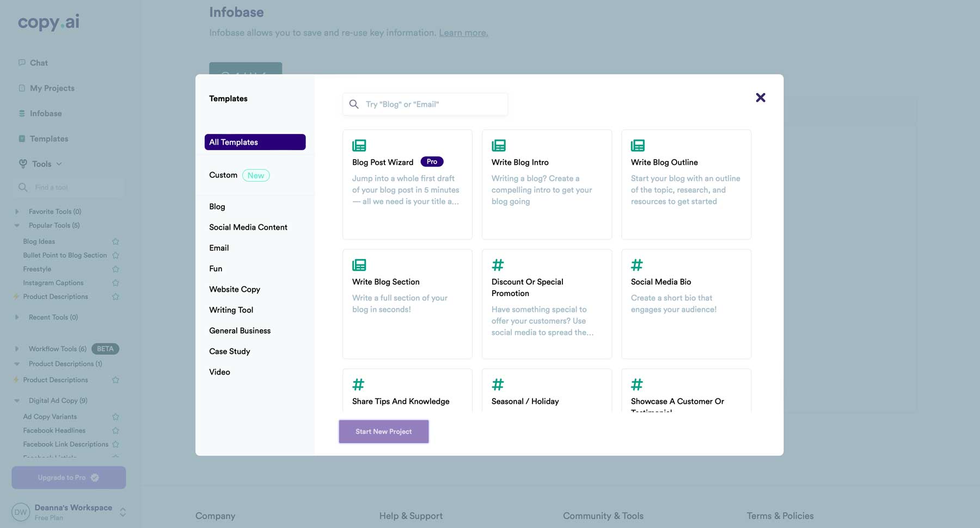Select the Email template category
Screen dimensions: 980x528
[x=219, y=248]
